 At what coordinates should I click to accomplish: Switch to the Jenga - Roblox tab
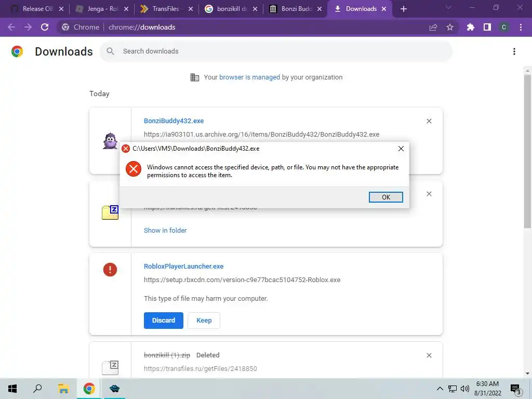click(x=102, y=9)
